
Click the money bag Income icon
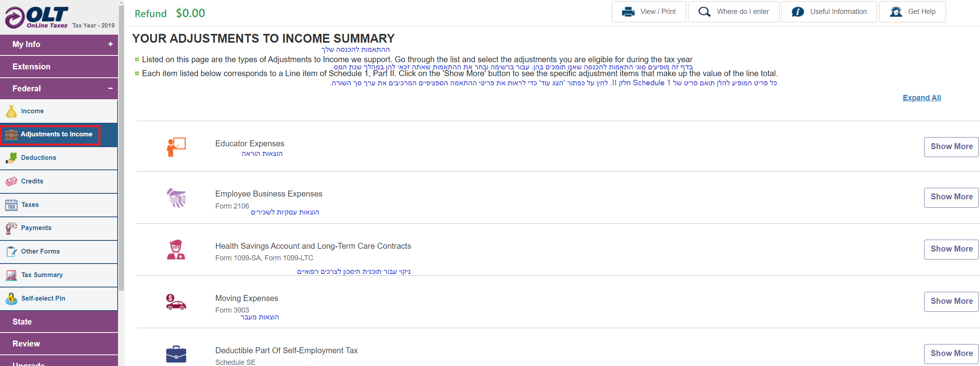click(11, 111)
